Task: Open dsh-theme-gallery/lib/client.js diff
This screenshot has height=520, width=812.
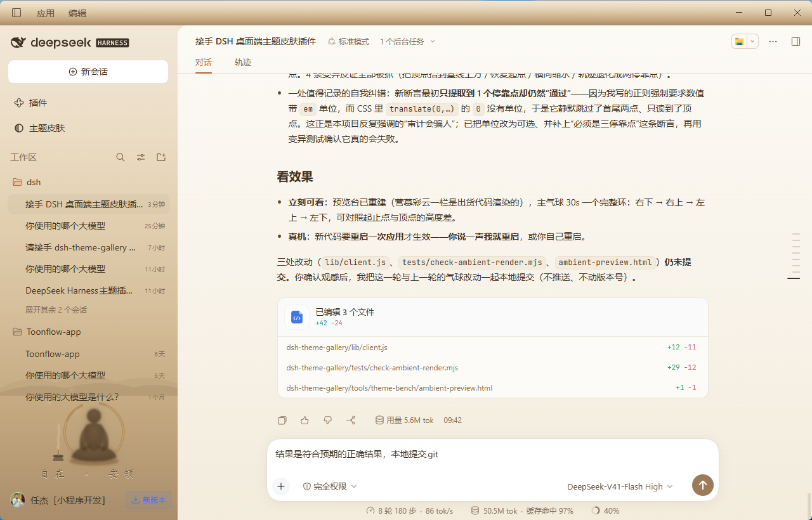Action: point(492,347)
